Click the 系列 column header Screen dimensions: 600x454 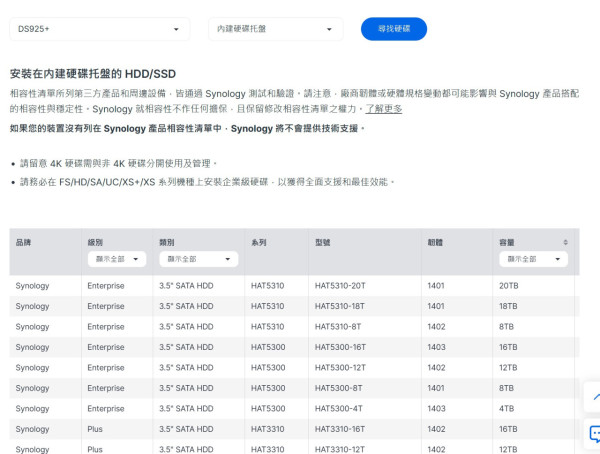tap(259, 242)
